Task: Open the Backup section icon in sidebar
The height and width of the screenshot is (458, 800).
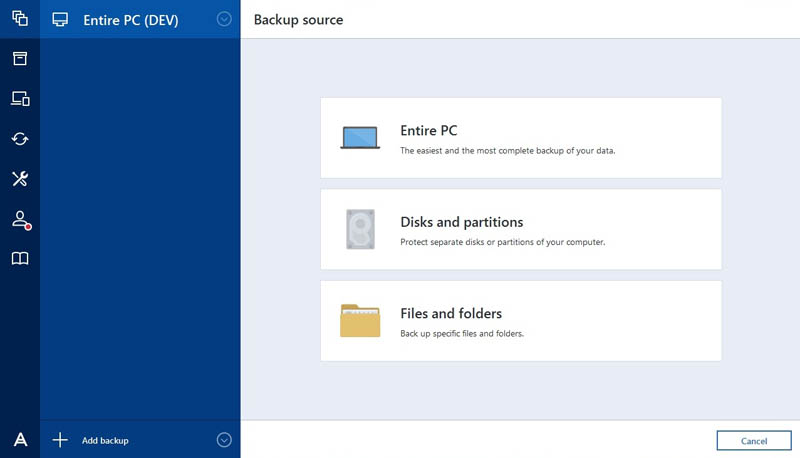Action: [x=20, y=18]
